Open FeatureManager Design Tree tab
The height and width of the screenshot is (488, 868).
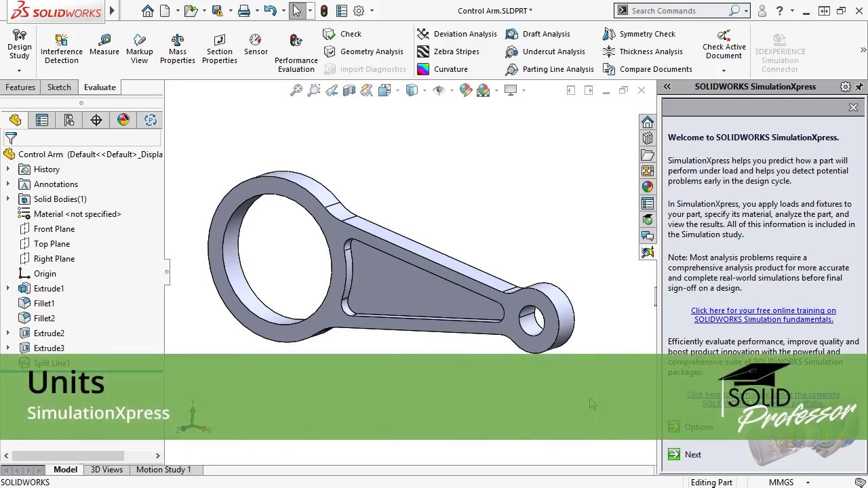coord(15,120)
